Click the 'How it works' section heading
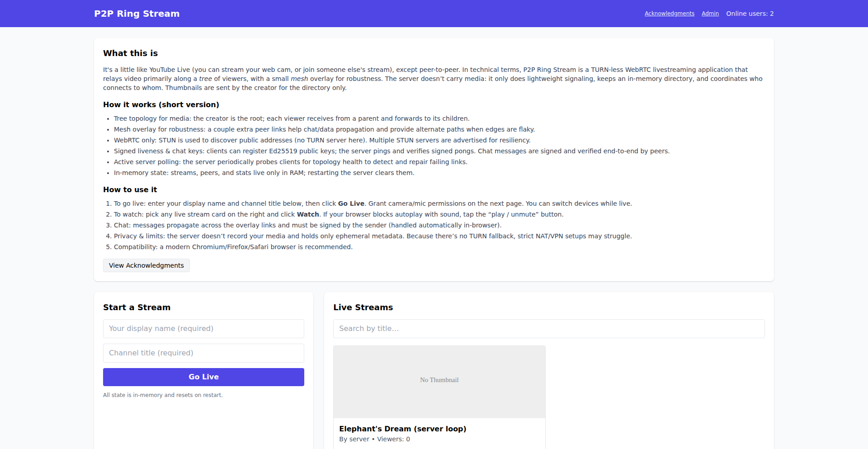 pyautogui.click(x=161, y=104)
